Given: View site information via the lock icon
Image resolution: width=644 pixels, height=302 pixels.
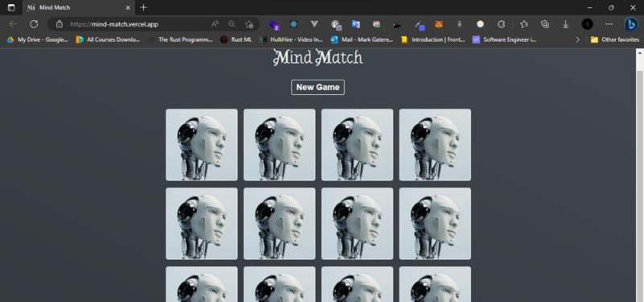Looking at the screenshot, I should (x=59, y=24).
